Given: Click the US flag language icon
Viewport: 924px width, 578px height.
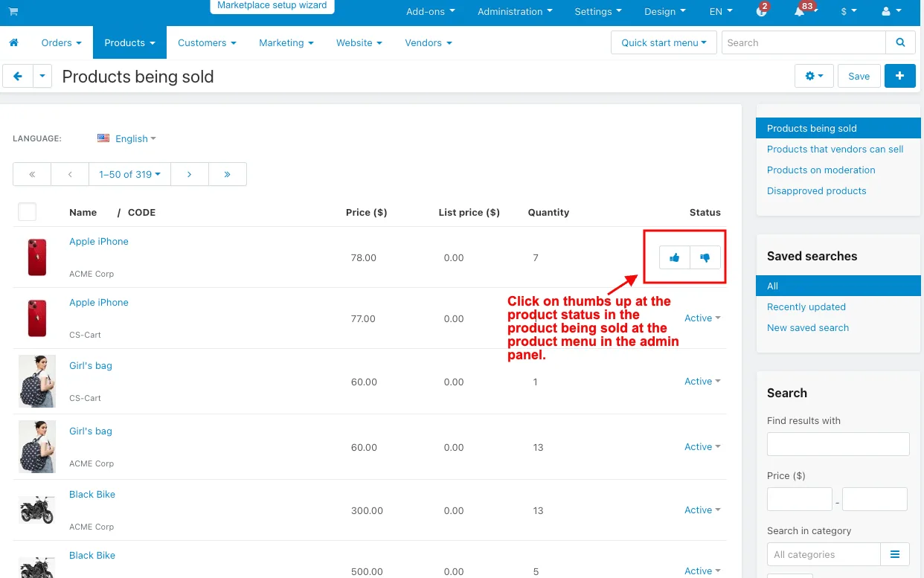Looking at the screenshot, I should tap(103, 138).
